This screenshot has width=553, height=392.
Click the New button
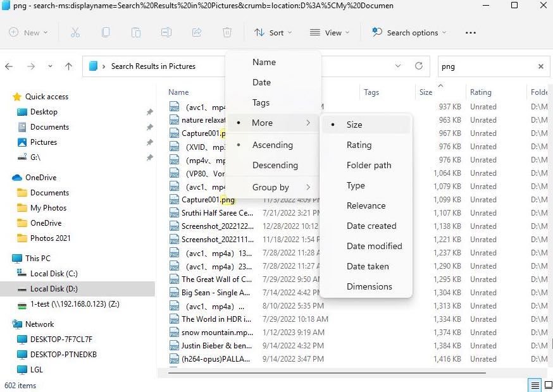coord(28,32)
